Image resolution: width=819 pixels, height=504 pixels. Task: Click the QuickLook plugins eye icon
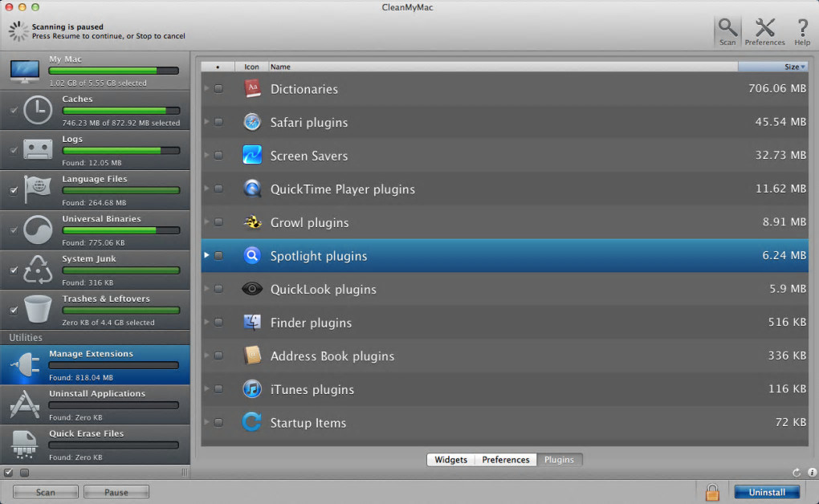click(x=252, y=289)
